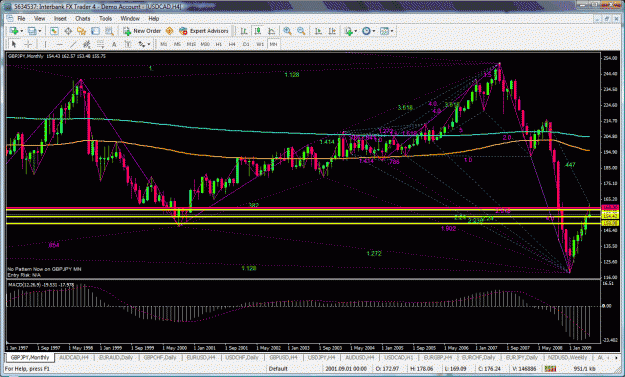Open the Tools menu
625x377 pixels.
tap(105, 18)
